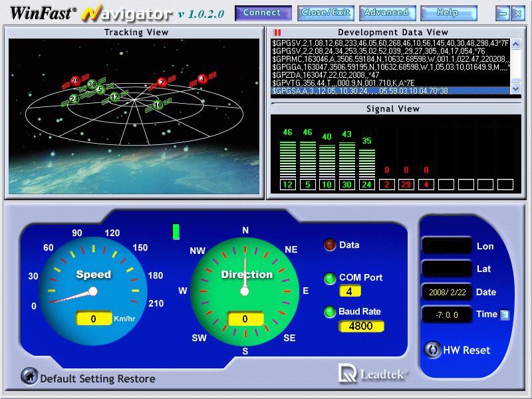Click the Time display field
This screenshot has height=399, width=532.
pyautogui.click(x=446, y=315)
